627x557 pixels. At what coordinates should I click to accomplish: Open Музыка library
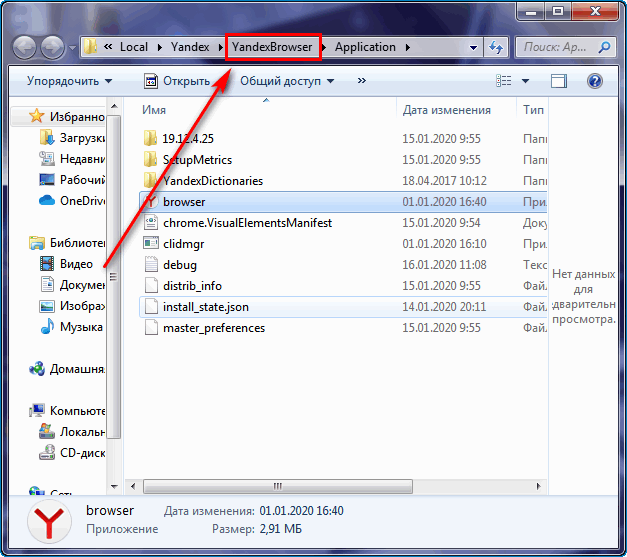[x=71, y=327]
